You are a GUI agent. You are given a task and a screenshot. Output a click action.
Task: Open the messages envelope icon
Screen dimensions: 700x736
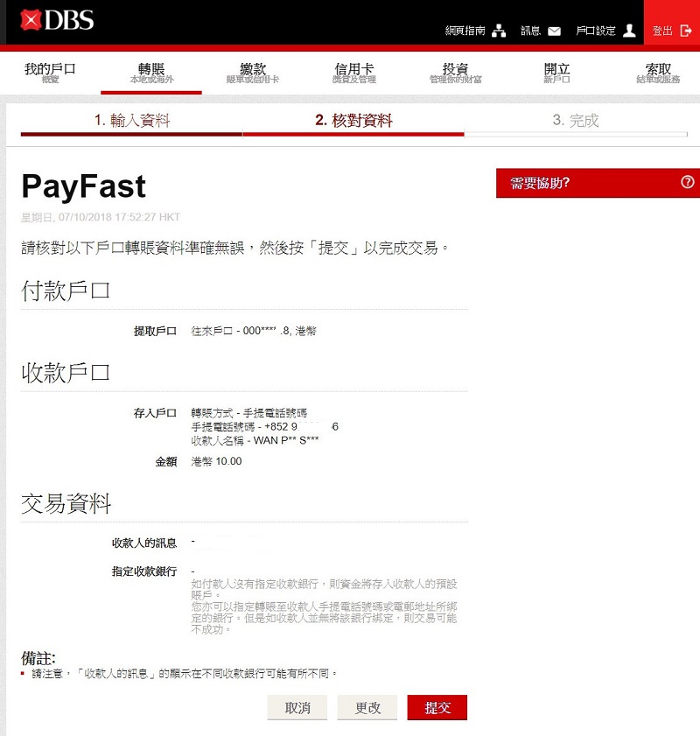coord(554,32)
